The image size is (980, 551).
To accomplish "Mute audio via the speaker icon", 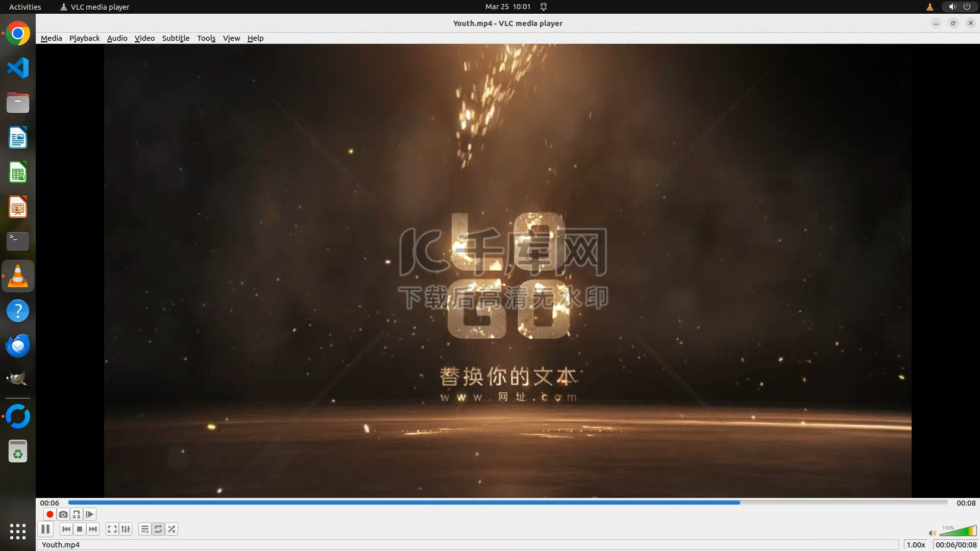I will pyautogui.click(x=932, y=533).
